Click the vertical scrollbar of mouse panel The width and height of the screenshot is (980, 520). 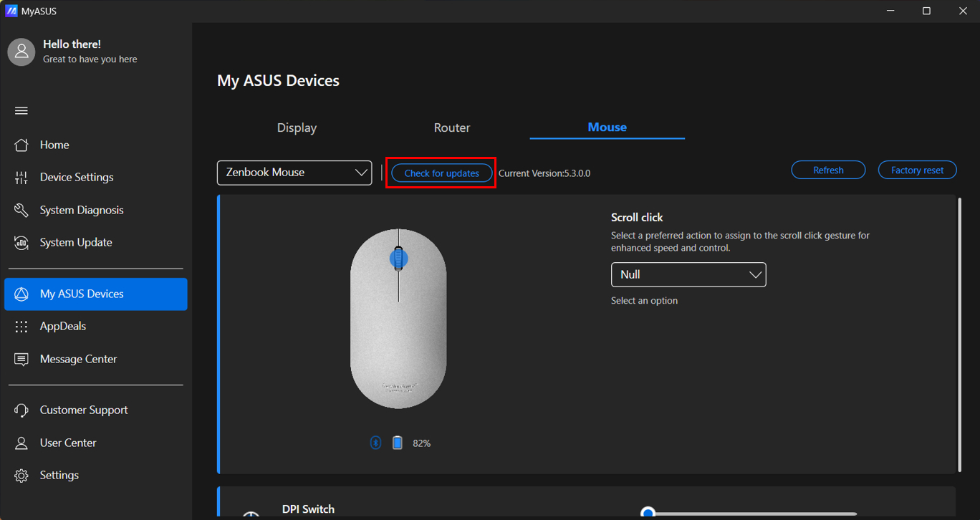click(x=960, y=334)
